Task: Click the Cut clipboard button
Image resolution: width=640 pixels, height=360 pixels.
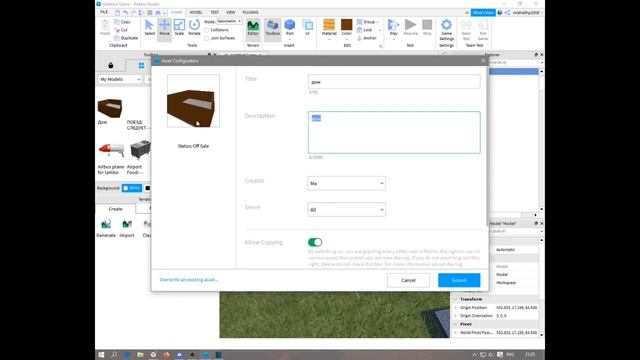Action: (x=121, y=30)
